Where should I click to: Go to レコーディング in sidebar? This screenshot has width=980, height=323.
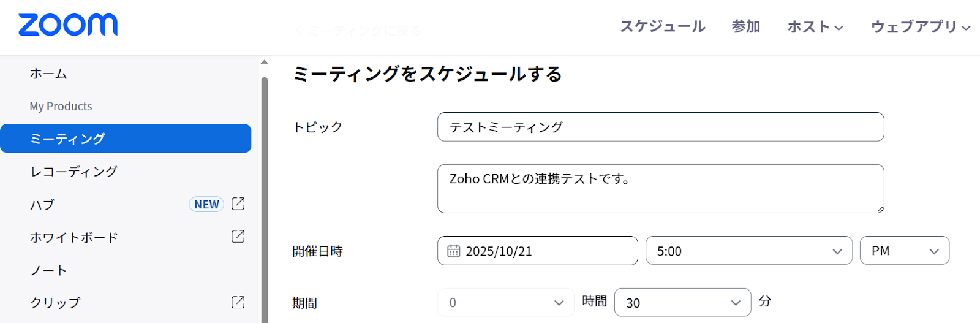(74, 172)
